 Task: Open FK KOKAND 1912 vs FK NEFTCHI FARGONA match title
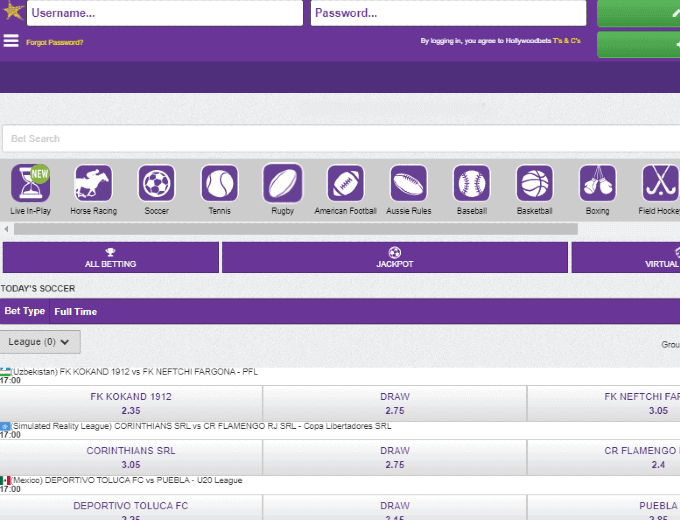pos(134,372)
